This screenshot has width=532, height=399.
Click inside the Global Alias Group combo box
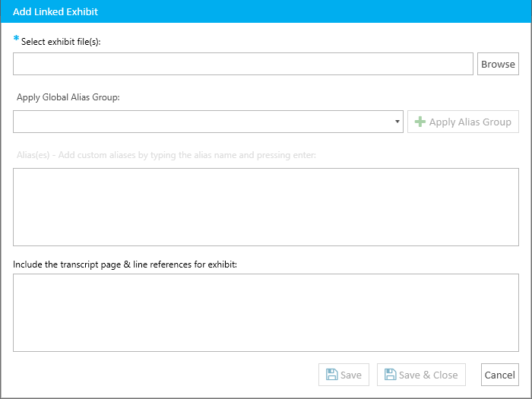[208, 122]
